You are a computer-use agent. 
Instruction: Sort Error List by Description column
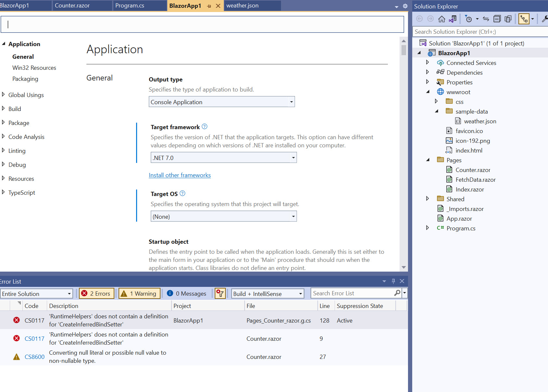click(109, 306)
